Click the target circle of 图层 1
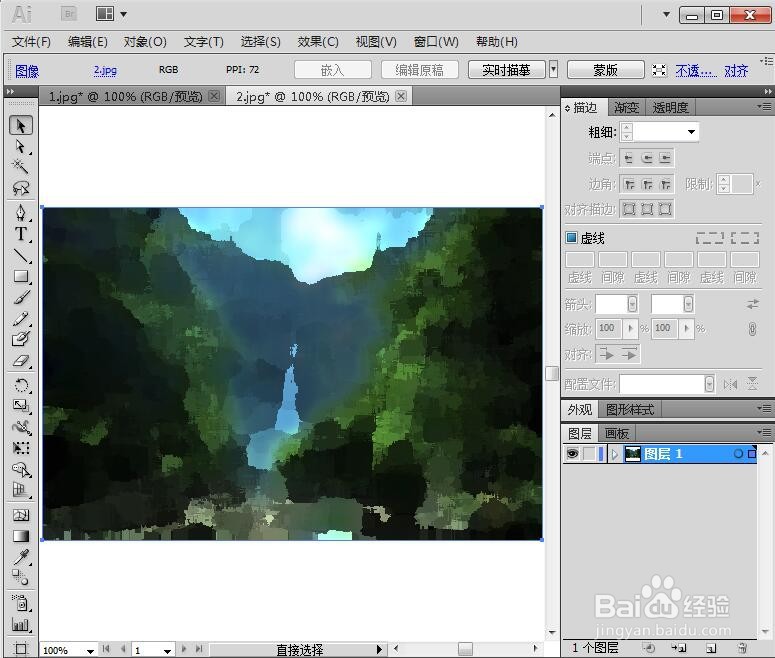 click(x=738, y=454)
